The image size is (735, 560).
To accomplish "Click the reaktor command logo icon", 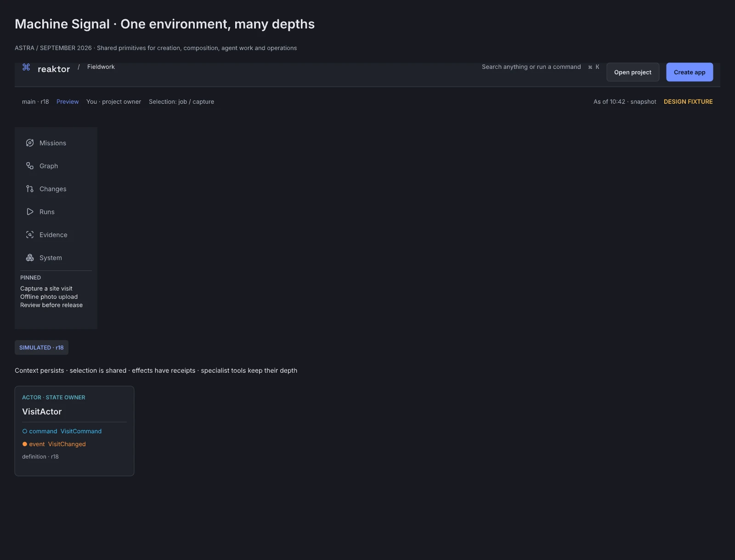I will (x=26, y=67).
